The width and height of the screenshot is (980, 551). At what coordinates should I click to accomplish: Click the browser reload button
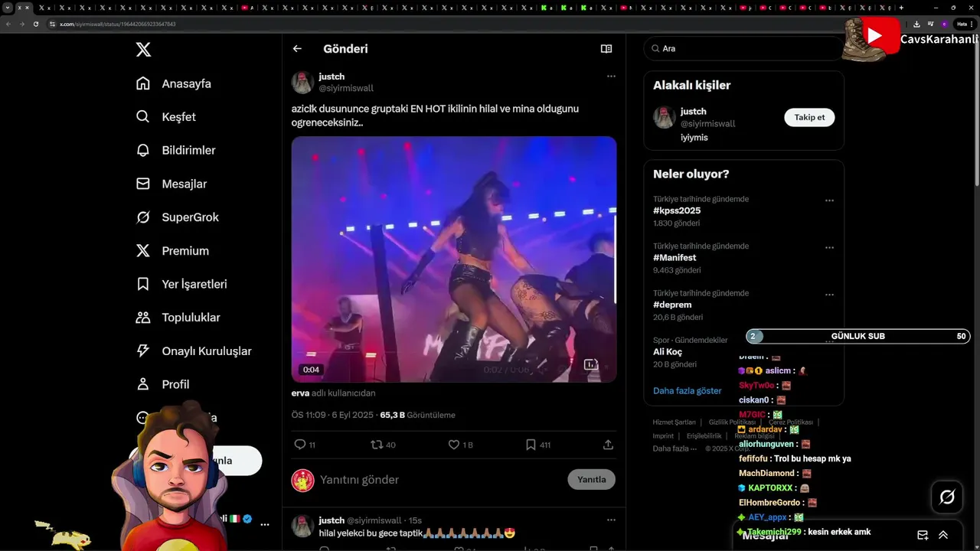35,24
